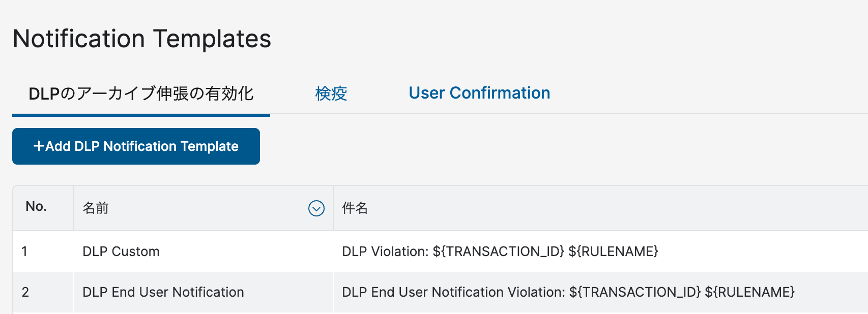Click Add DLP Notification Template
868x314 pixels.
[x=135, y=146]
